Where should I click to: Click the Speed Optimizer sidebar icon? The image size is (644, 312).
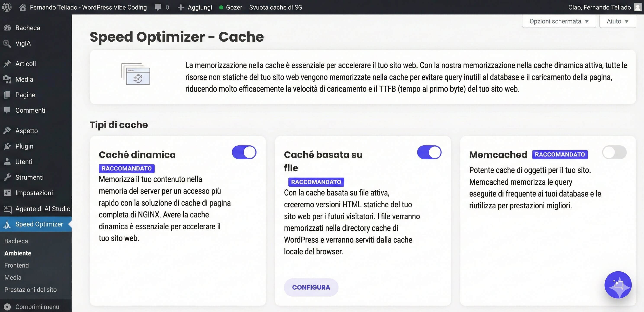tap(7, 224)
